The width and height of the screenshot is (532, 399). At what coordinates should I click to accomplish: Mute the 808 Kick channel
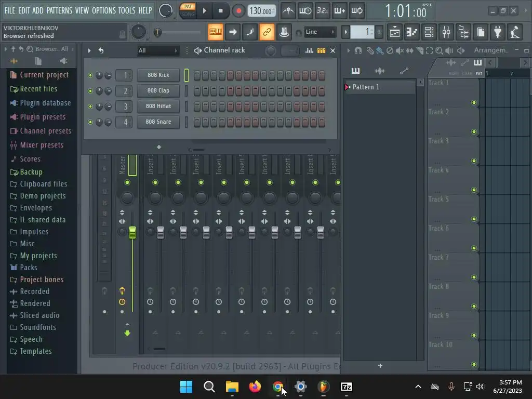pos(90,75)
